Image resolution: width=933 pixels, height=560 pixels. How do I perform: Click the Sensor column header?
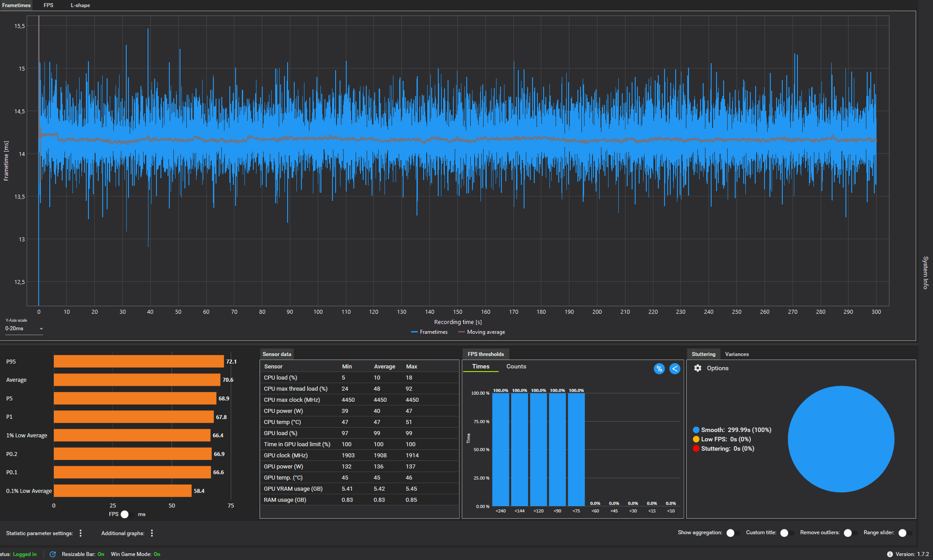(x=273, y=367)
